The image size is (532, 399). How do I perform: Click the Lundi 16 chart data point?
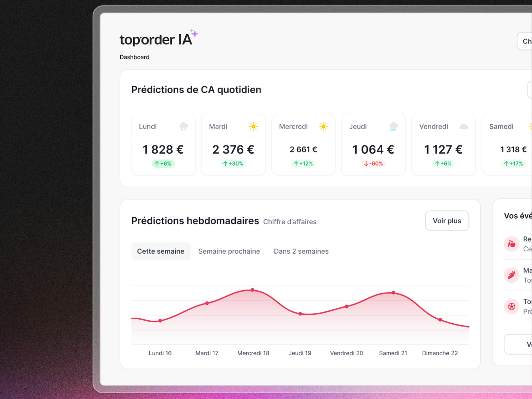coord(160,321)
